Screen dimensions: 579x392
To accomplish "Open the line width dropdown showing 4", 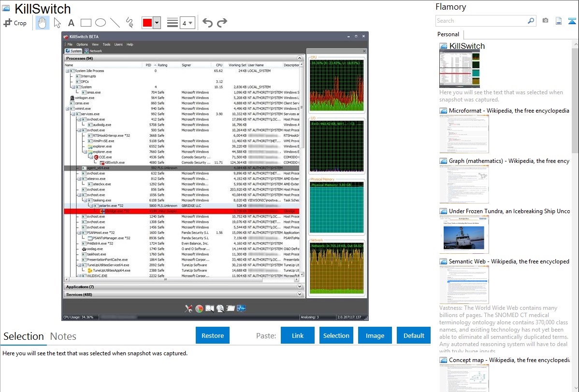I will tap(187, 23).
